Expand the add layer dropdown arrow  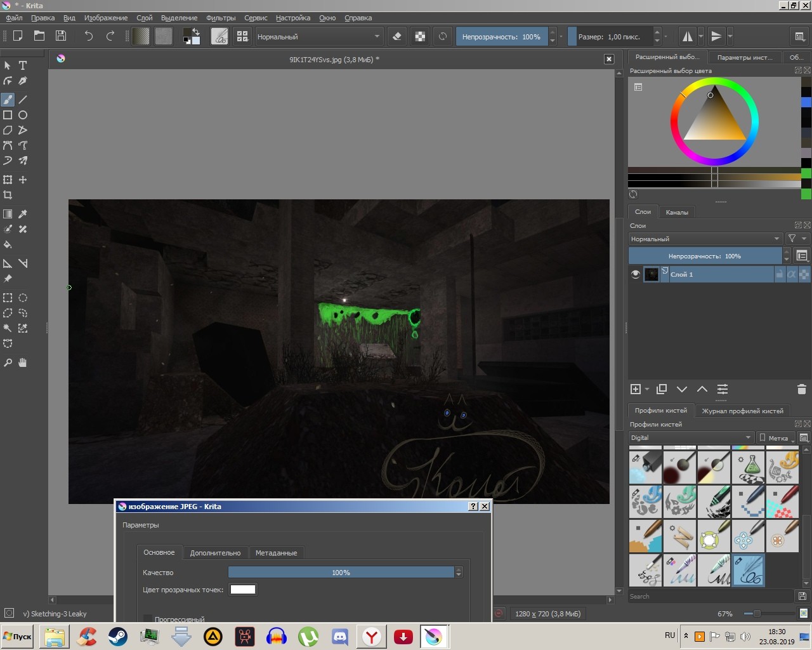pyautogui.click(x=647, y=389)
